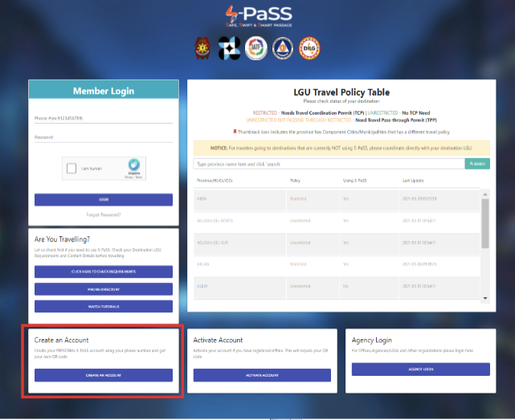Viewport: 515px width, 420px height.
Task: Click the check requirements button
Action: 104,271
